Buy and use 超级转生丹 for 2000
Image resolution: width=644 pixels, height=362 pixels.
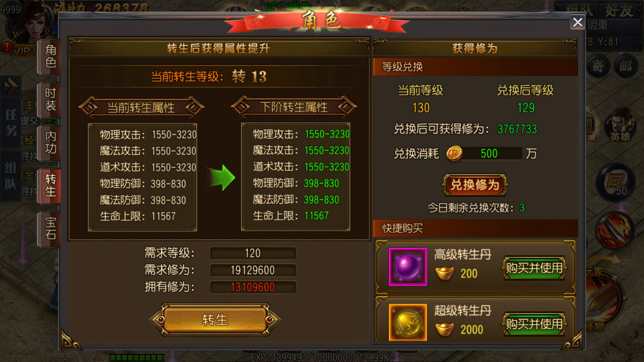point(534,324)
